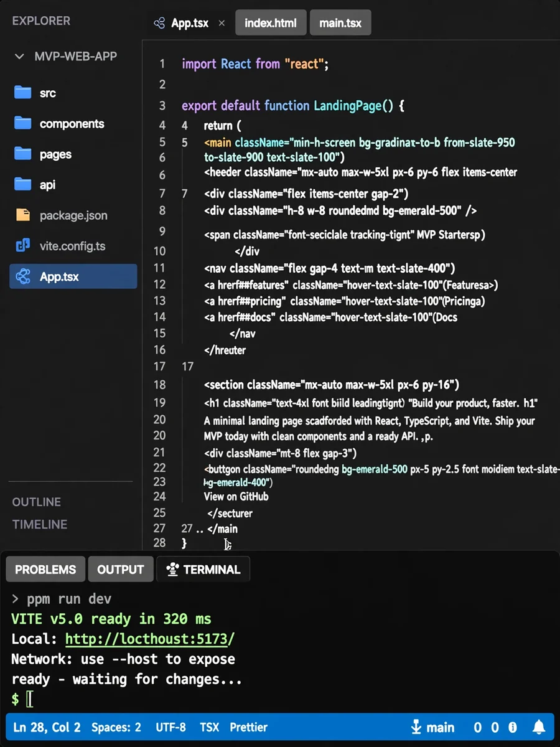Viewport: 560px width, 747px height.
Task: Click the section className line 18 code
Action: pyautogui.click(x=332, y=385)
